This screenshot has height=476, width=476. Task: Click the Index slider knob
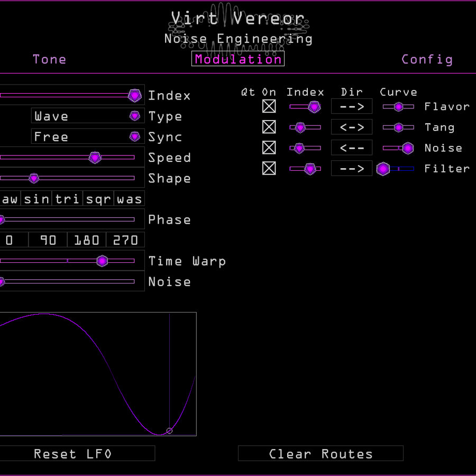click(x=135, y=95)
